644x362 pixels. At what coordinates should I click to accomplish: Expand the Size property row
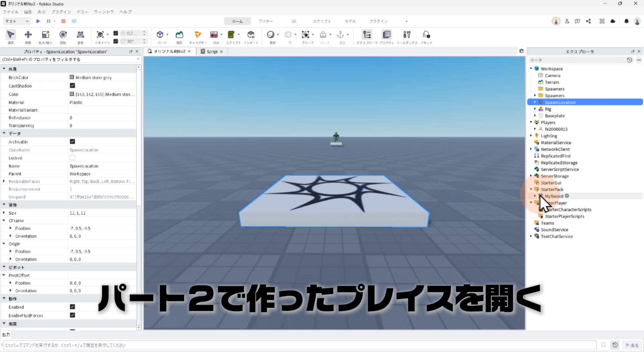[4, 213]
